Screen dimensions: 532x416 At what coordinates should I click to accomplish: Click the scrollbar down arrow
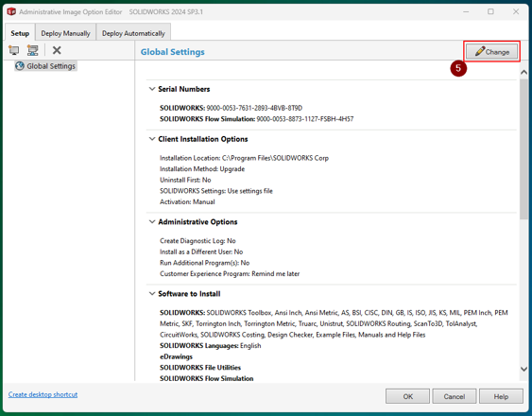(523, 369)
